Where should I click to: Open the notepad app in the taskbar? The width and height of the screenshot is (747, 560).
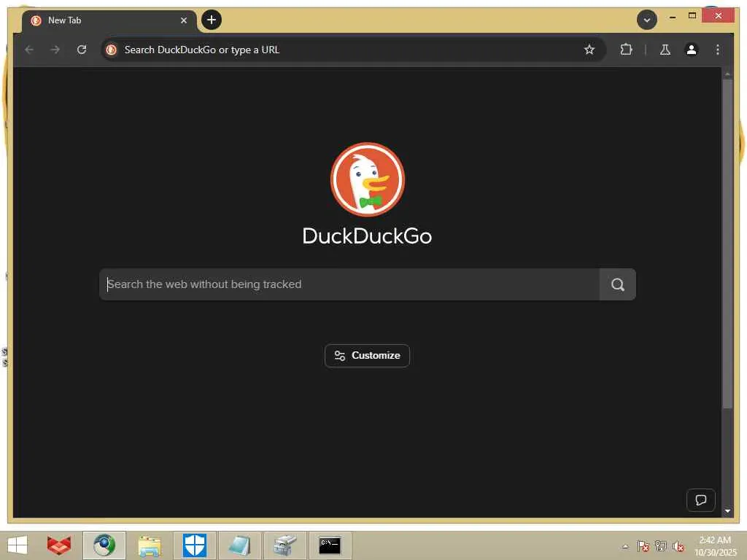(239, 545)
